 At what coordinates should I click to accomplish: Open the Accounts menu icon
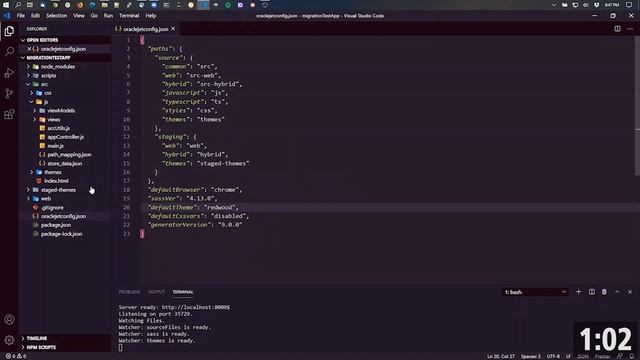click(x=9, y=319)
